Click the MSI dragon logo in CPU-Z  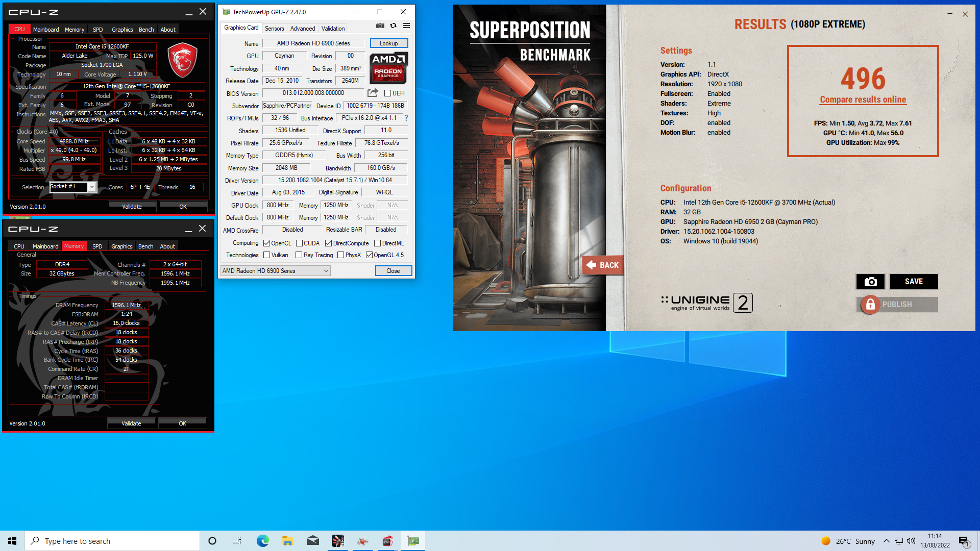[182, 60]
